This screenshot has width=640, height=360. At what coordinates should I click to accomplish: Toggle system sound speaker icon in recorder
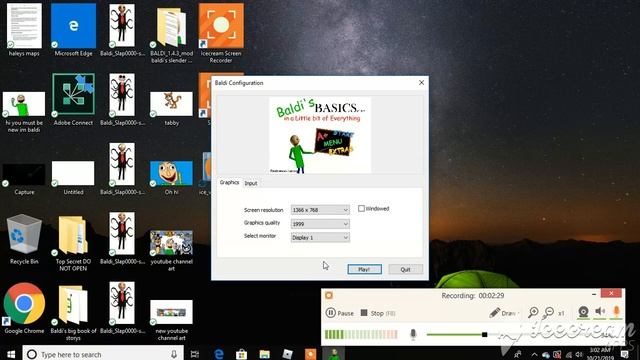coord(600,312)
